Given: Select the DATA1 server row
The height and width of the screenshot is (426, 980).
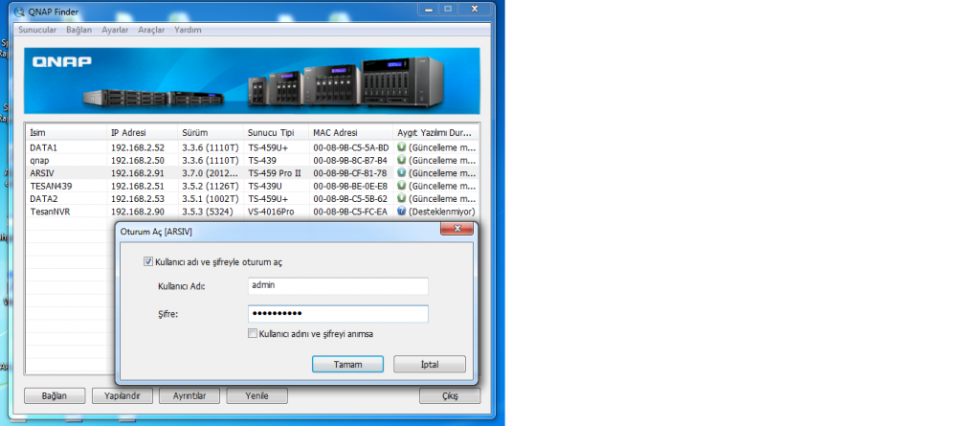Looking at the screenshot, I should click(253, 147).
